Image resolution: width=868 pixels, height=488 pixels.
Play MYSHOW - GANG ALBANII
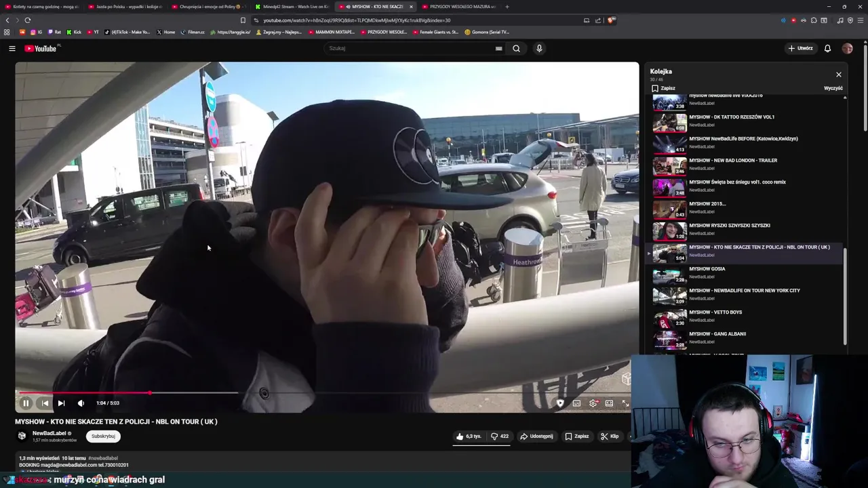point(746,339)
